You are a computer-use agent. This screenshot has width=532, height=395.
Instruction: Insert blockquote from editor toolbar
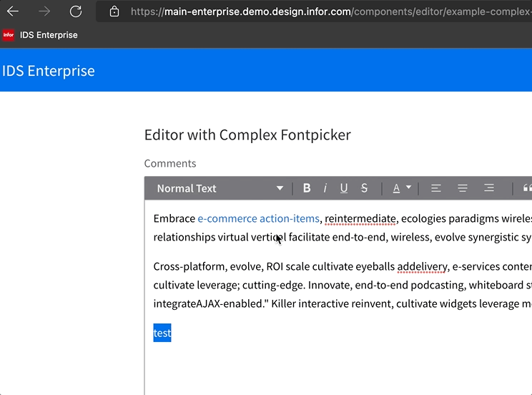[x=527, y=188]
